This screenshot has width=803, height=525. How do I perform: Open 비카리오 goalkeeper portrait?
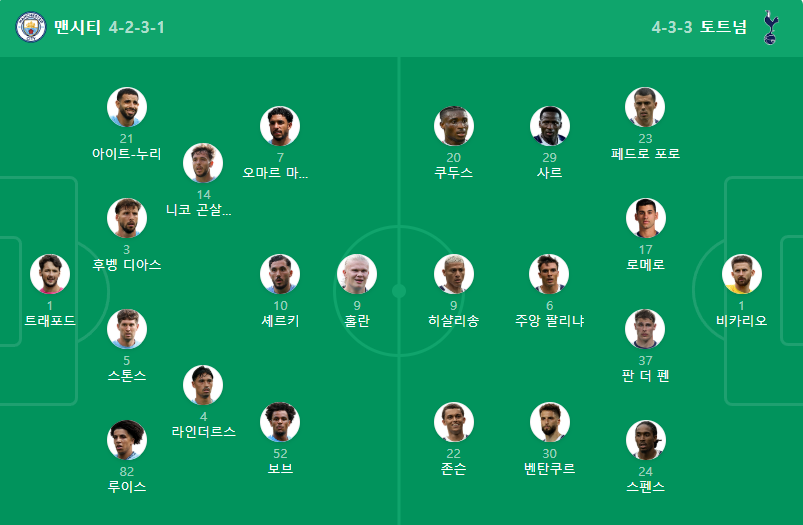point(742,274)
